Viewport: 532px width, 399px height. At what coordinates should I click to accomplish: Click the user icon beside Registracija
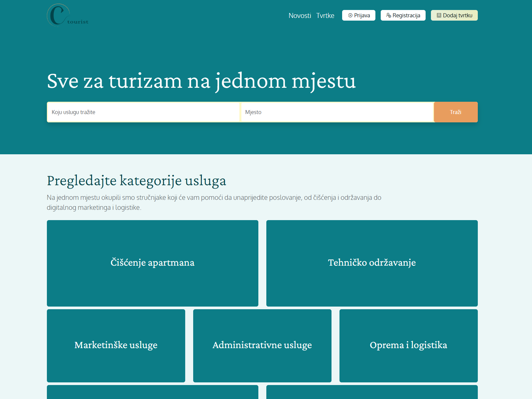coord(388,15)
